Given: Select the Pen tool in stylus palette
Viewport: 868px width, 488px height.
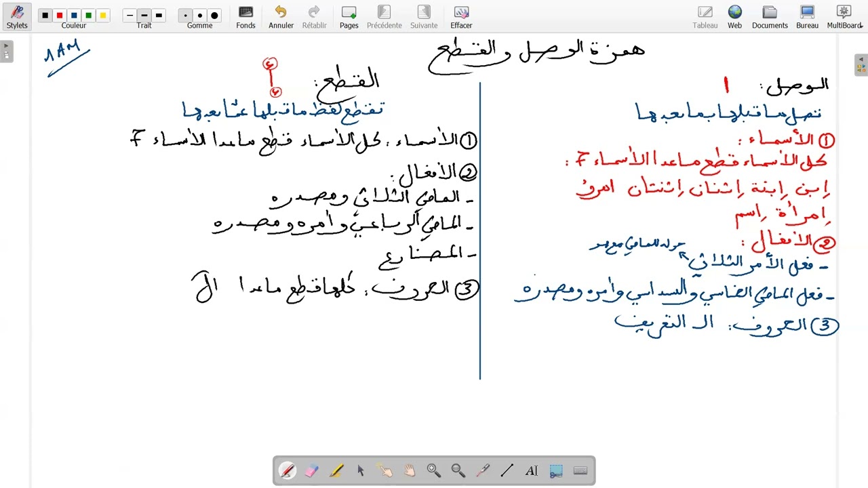Looking at the screenshot, I should [287, 470].
